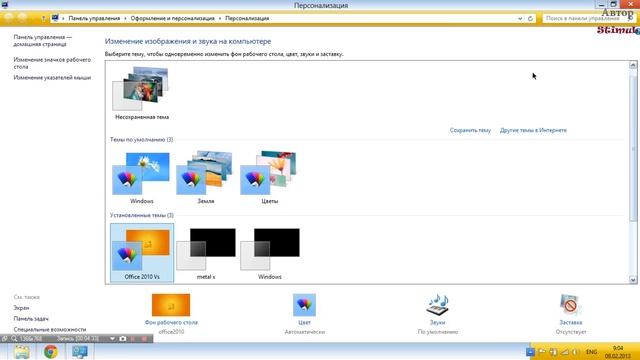Viewport: 640px width, 360px height.
Task: Click the theme list scroll down arrow
Action: pos(633,280)
